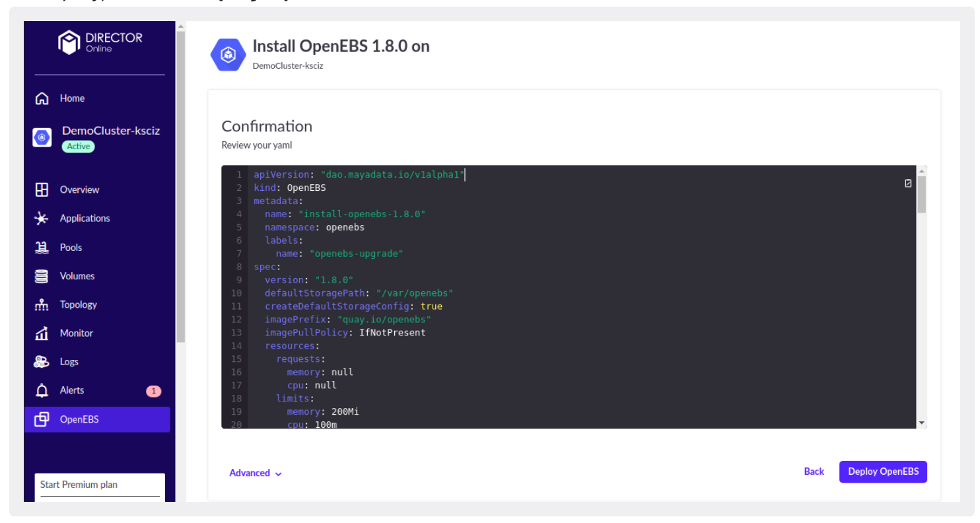Image resolution: width=980 pixels, height=523 pixels.
Task: Click the Home house icon
Action: click(42, 98)
